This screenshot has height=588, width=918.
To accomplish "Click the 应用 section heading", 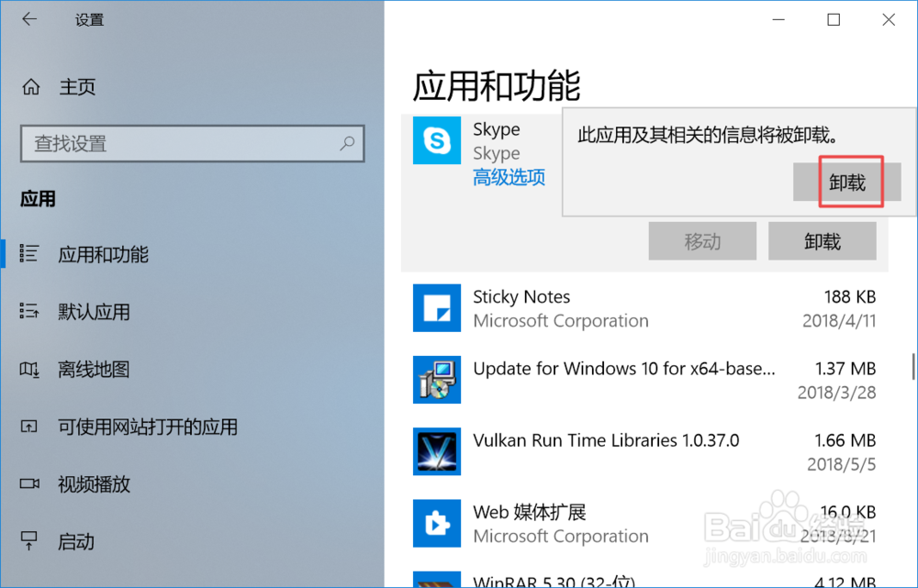I will (38, 199).
